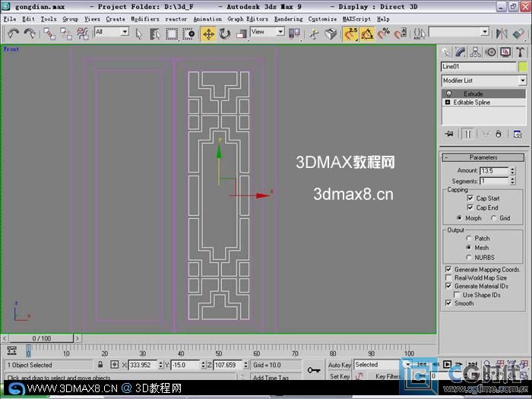Select the Bind to Space Warp tool
The width and height of the screenshot is (532, 399).
pyautogui.click(x=82, y=33)
